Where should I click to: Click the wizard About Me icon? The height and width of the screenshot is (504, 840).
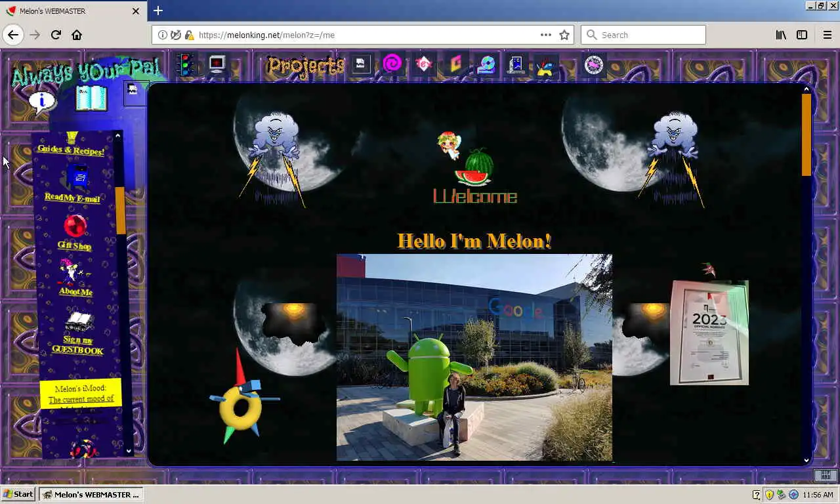tap(73, 272)
